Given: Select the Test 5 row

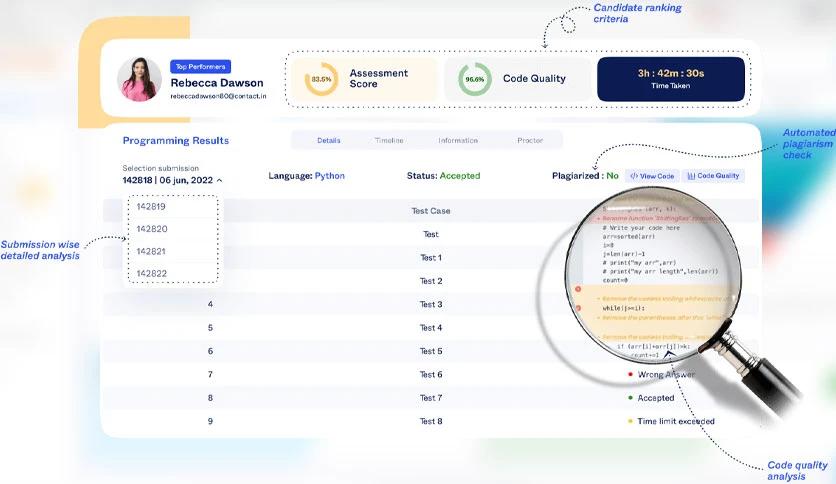Looking at the screenshot, I should (431, 351).
